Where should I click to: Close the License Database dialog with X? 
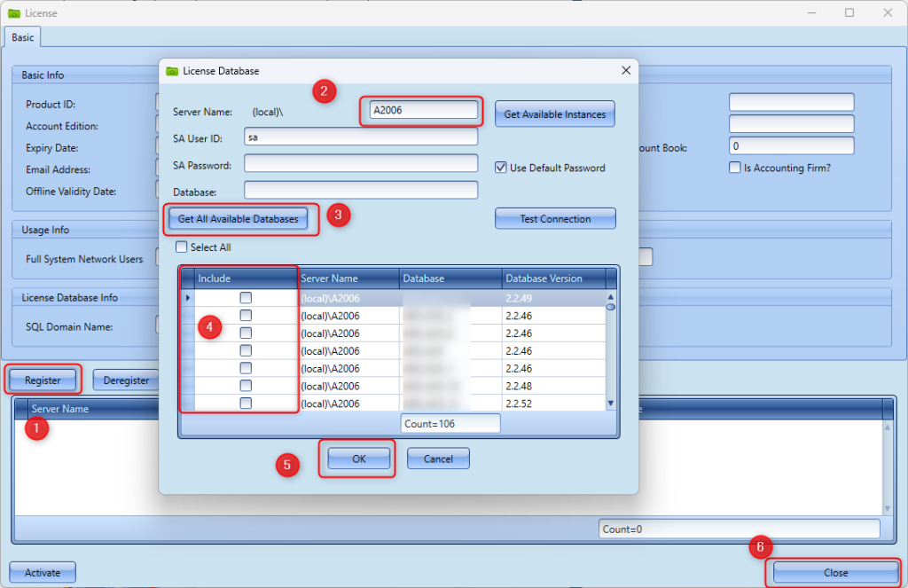coord(625,70)
